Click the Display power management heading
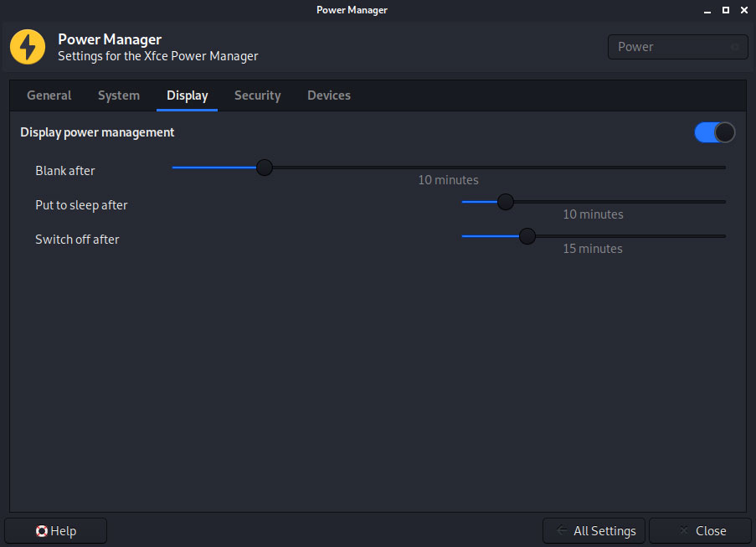This screenshot has height=547, width=756. (97, 132)
